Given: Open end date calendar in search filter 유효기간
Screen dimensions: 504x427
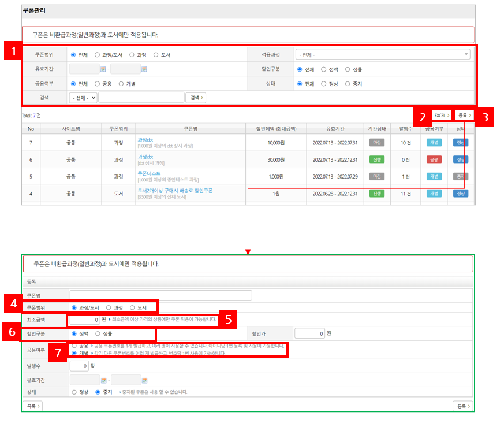Looking at the screenshot, I should tap(144, 69).
